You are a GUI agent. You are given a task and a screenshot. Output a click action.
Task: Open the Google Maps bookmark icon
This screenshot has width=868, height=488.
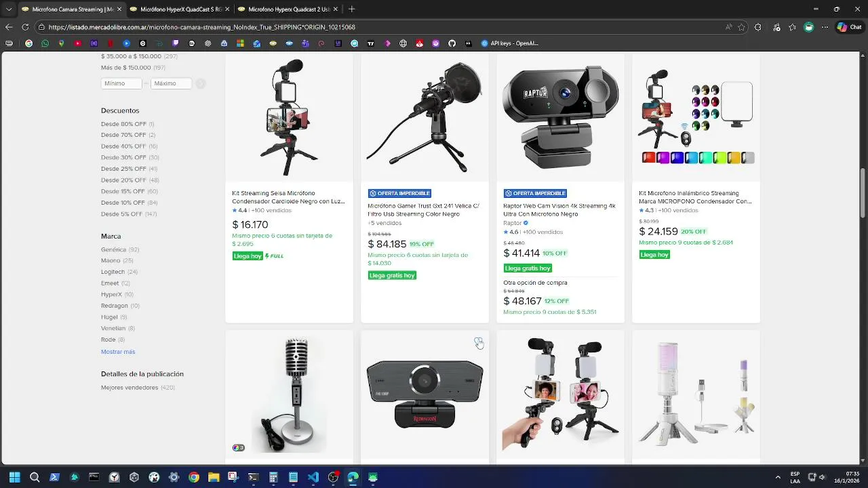(x=61, y=43)
